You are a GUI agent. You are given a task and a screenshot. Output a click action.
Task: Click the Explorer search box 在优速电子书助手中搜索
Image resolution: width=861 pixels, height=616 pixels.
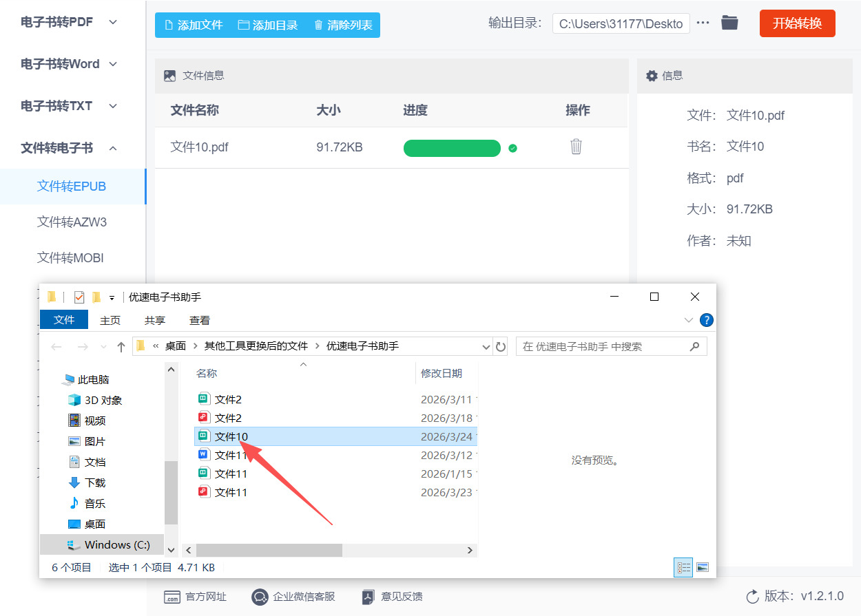606,346
